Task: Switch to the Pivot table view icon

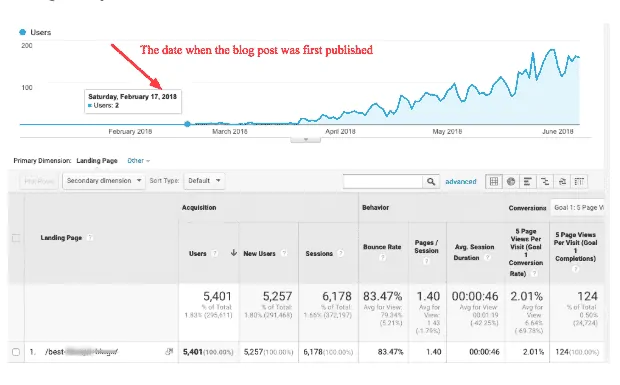Action: [x=579, y=181]
